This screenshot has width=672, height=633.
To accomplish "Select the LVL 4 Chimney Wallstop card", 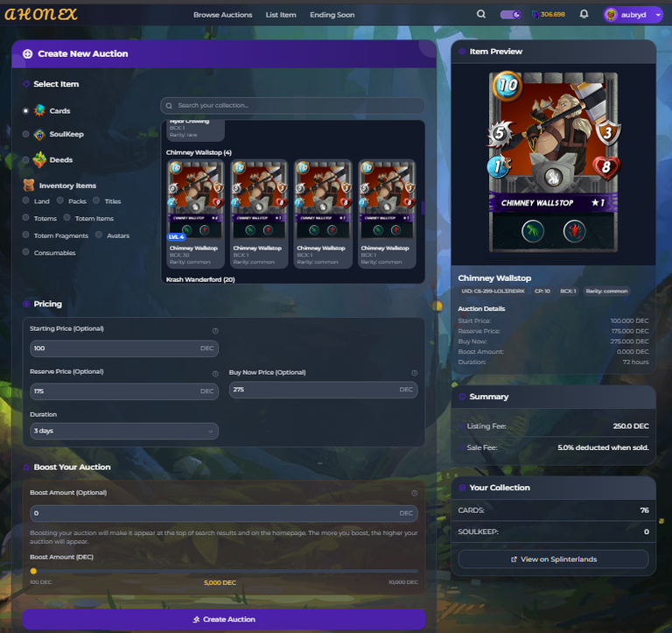I will (x=195, y=214).
